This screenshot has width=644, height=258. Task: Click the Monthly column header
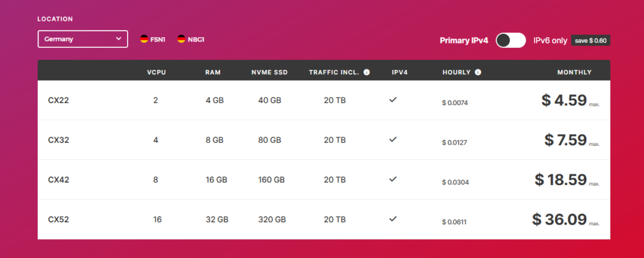575,72
